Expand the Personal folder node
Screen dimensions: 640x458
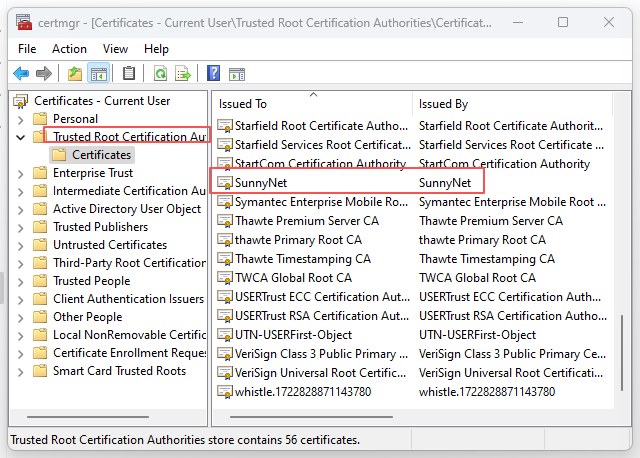[21, 119]
